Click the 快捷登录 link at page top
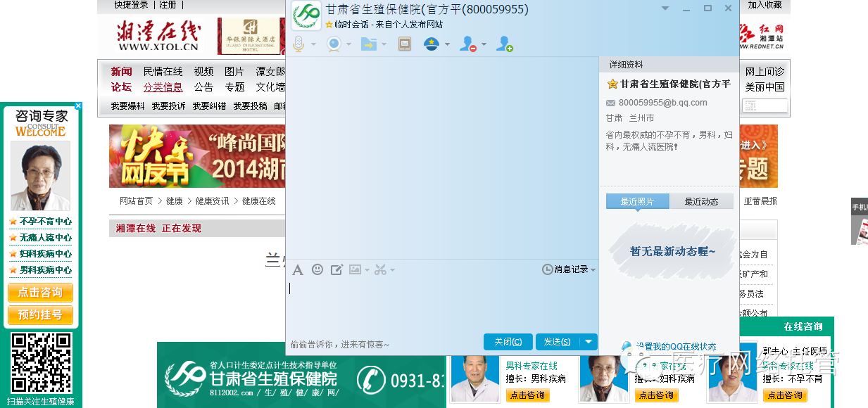The width and height of the screenshot is (868, 408). click(x=132, y=5)
